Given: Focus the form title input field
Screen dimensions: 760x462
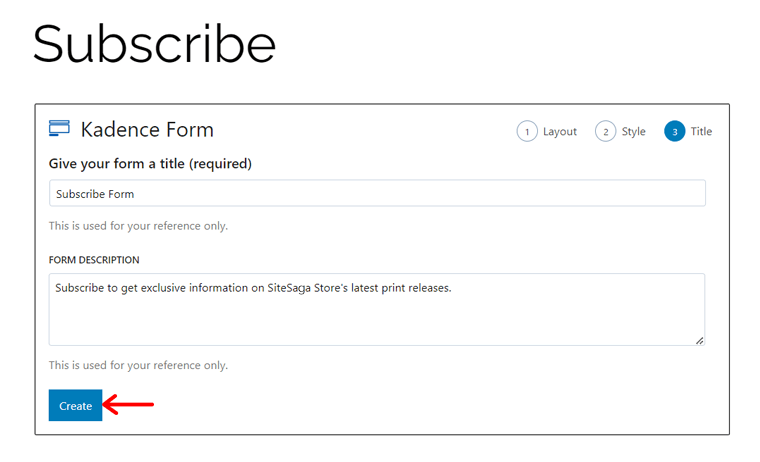Looking at the screenshot, I should click(x=377, y=193).
